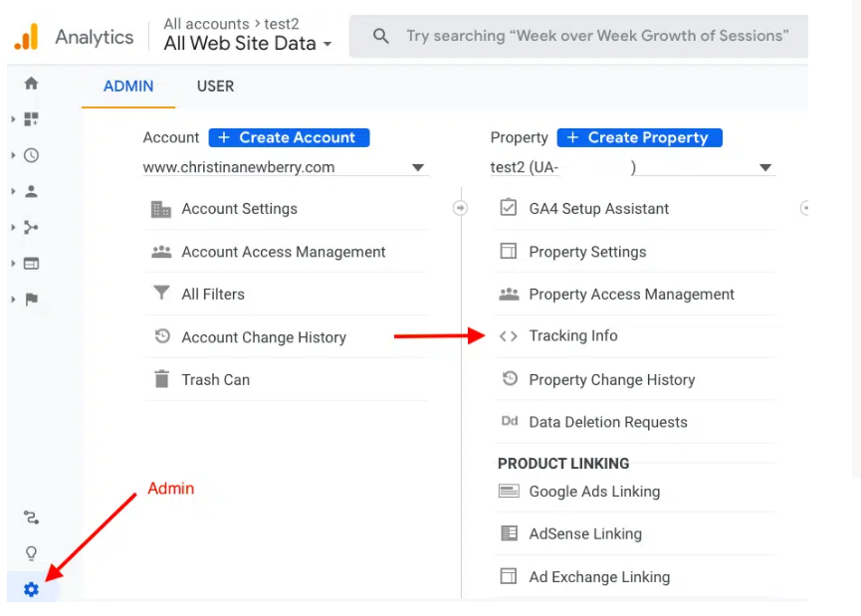Click the Create Property button
This screenshot has height=616, width=861.
coord(639,137)
